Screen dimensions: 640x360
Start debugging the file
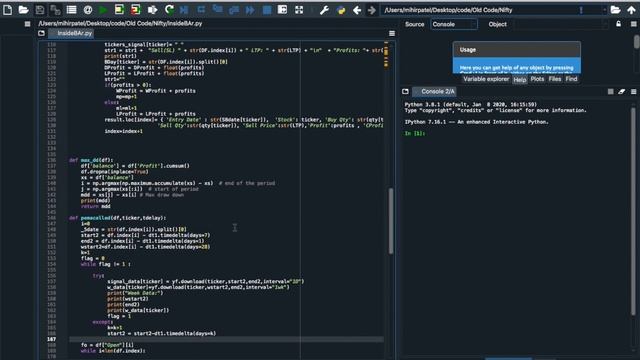[184, 10]
